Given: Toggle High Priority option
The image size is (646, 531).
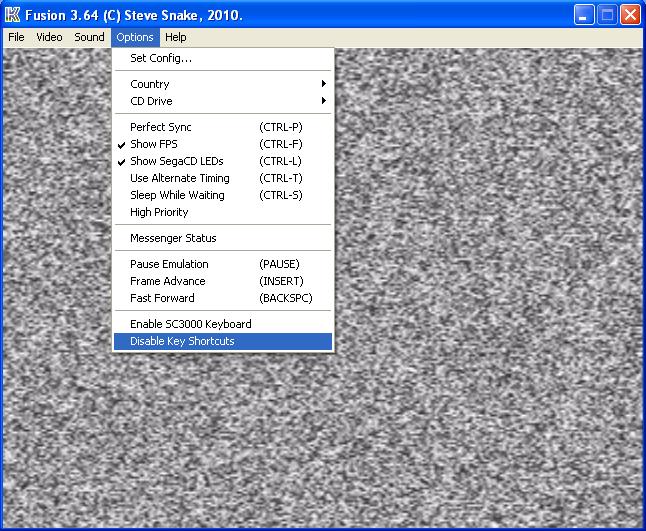Looking at the screenshot, I should 223,212.
